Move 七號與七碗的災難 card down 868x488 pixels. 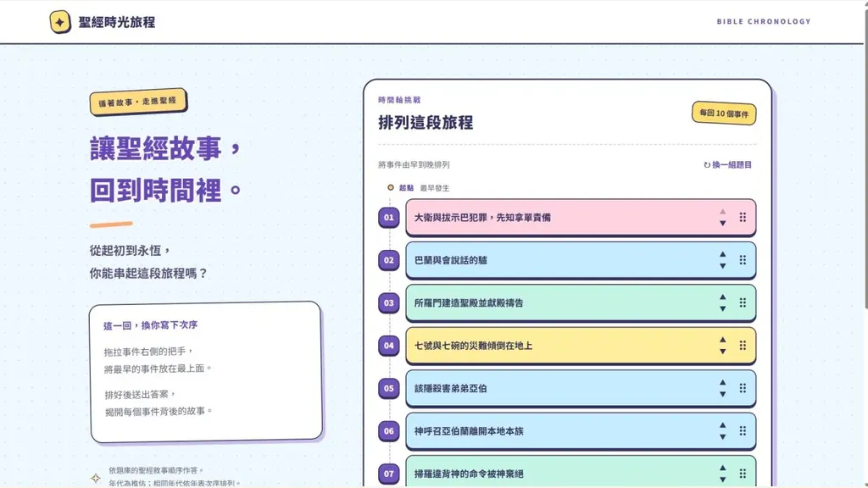pos(722,351)
